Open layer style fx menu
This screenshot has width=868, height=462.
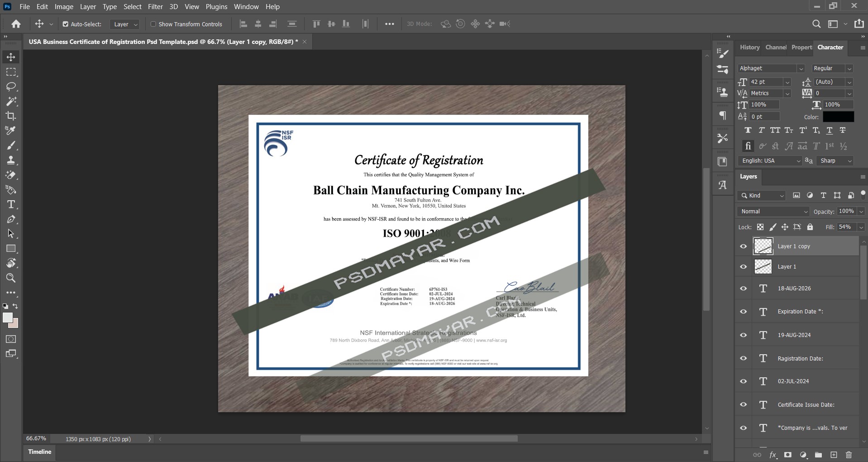click(x=773, y=455)
